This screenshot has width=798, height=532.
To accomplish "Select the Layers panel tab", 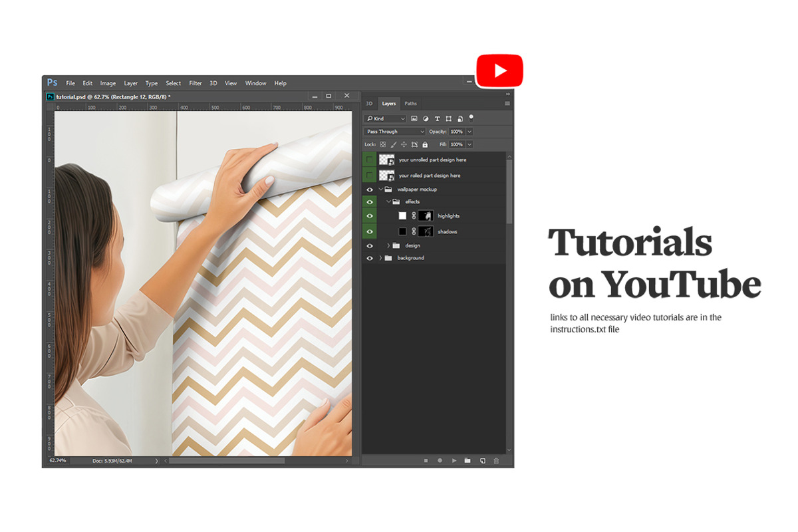I will 388,103.
